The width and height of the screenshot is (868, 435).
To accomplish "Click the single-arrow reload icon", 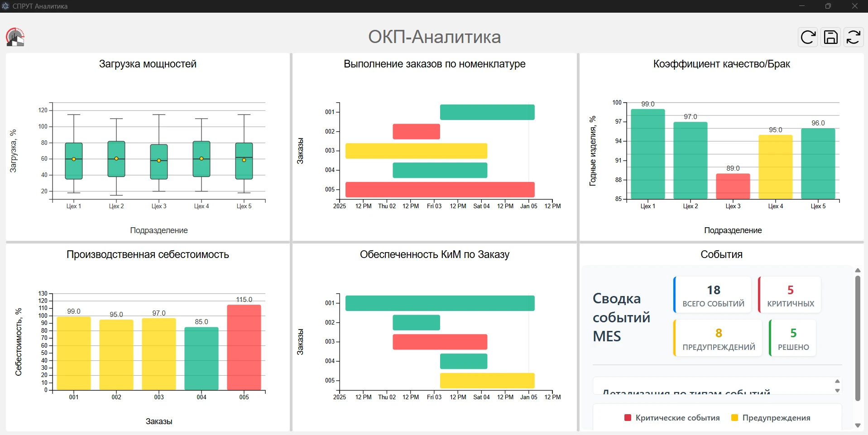I will 808,37.
